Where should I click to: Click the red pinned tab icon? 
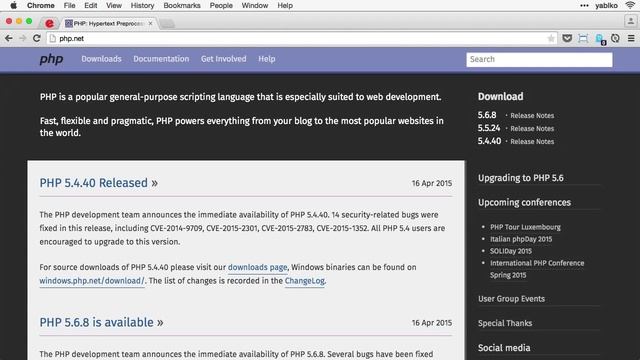[49, 23]
